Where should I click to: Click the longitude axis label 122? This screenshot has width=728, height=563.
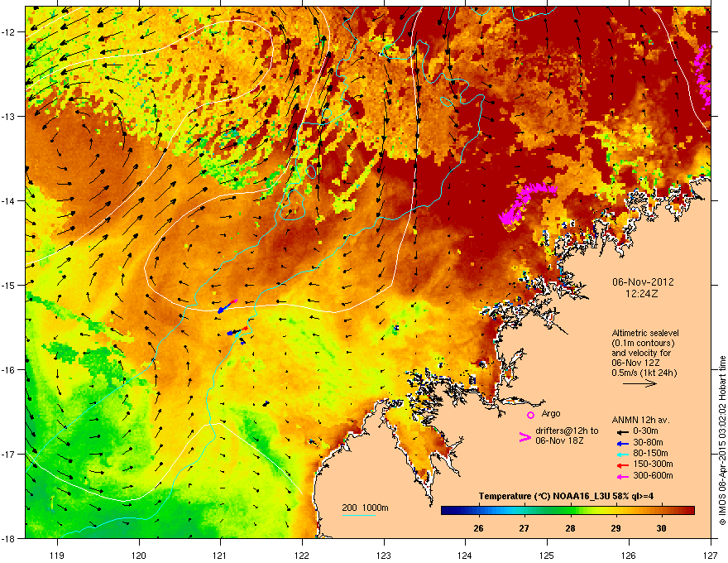point(302,555)
